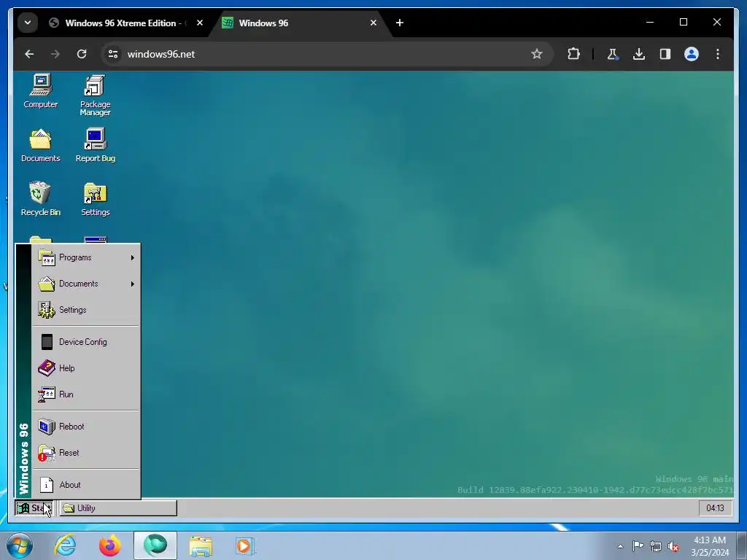Screen dimensions: 747x560
Task: Go forward in browser history
Action: (55, 54)
